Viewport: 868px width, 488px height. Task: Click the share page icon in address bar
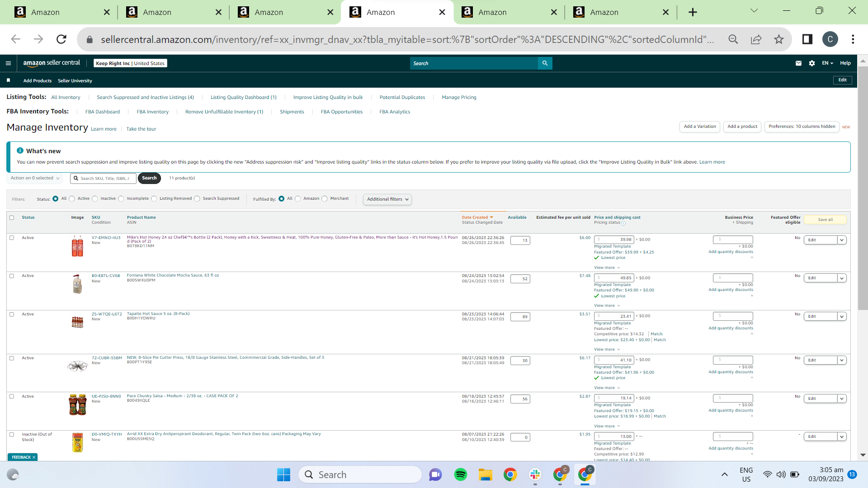756,39
